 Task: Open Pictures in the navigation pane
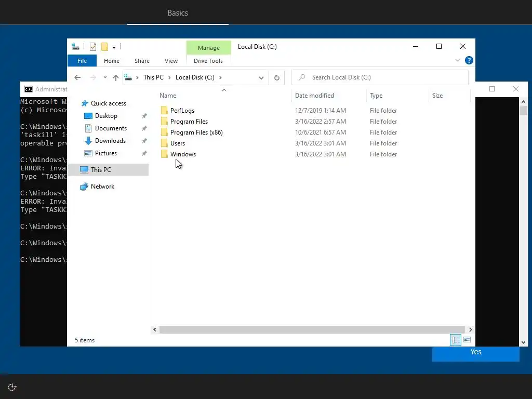(x=106, y=153)
